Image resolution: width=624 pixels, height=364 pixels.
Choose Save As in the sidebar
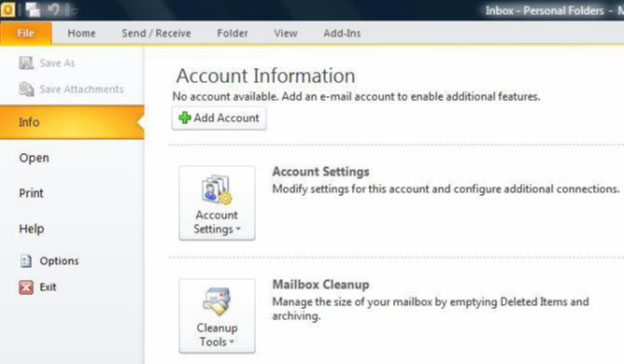[x=57, y=63]
